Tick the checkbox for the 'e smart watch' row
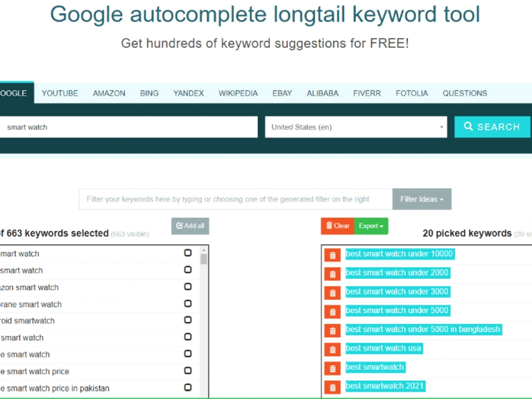This screenshot has width=532, height=399. click(188, 354)
